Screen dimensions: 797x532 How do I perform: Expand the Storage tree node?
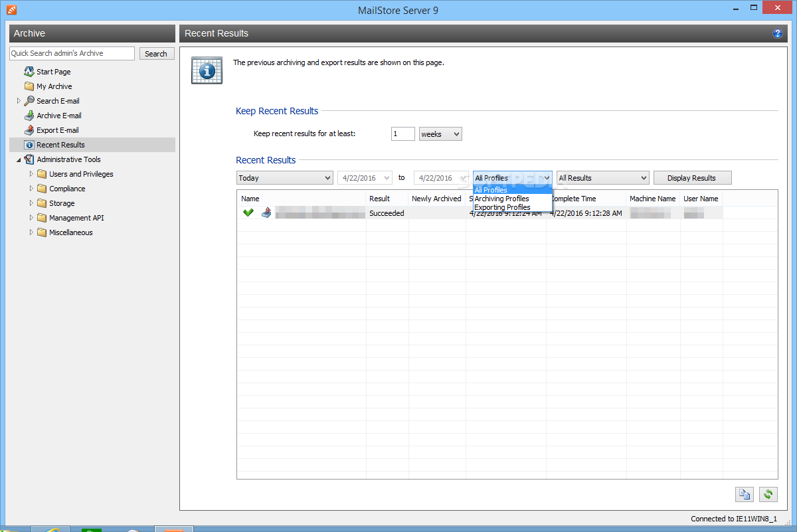point(31,203)
